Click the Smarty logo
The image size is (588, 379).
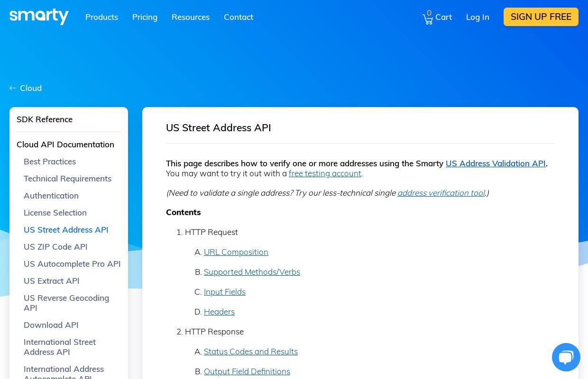pyautogui.click(x=39, y=17)
